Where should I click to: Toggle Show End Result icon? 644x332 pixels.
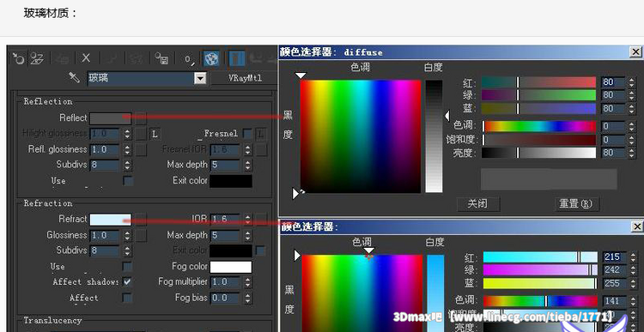point(237,58)
